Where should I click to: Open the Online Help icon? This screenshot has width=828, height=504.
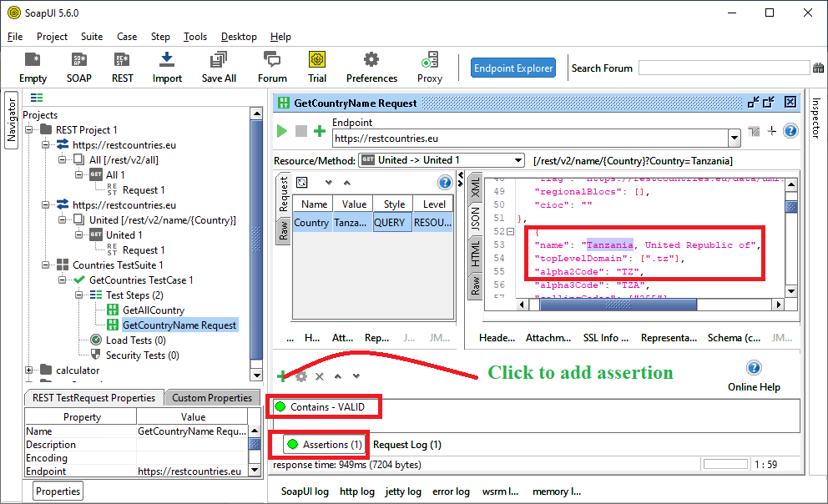(x=754, y=368)
